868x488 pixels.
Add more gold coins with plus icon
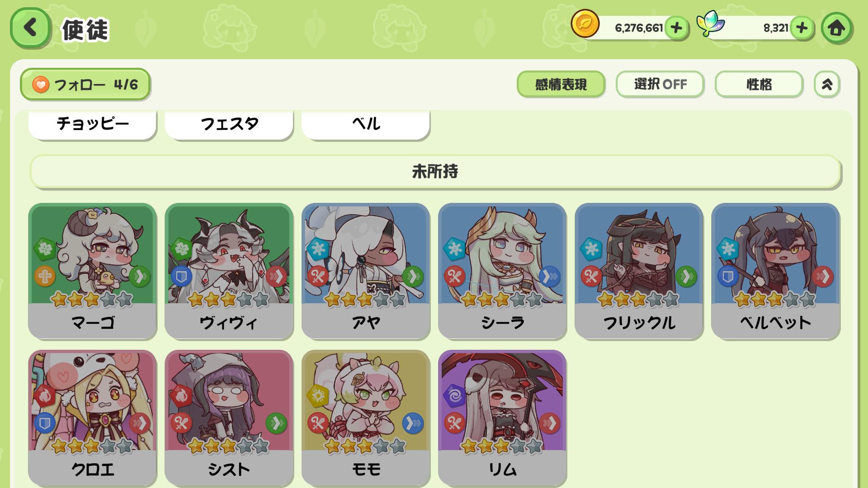click(x=676, y=28)
